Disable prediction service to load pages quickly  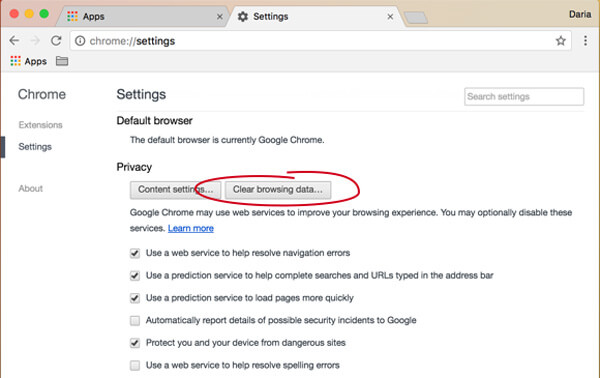point(135,298)
